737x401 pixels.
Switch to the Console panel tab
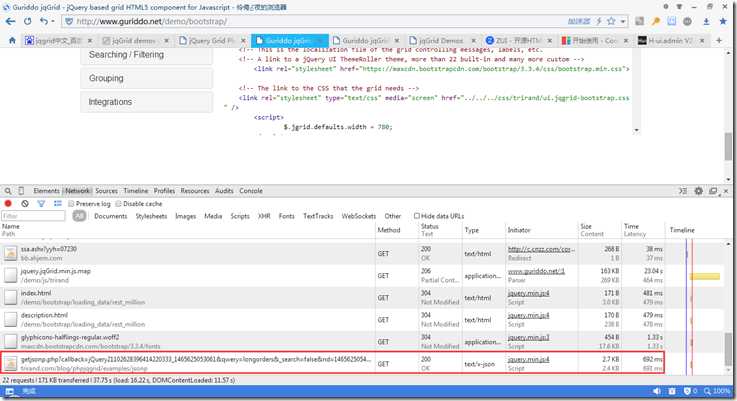pyautogui.click(x=251, y=190)
